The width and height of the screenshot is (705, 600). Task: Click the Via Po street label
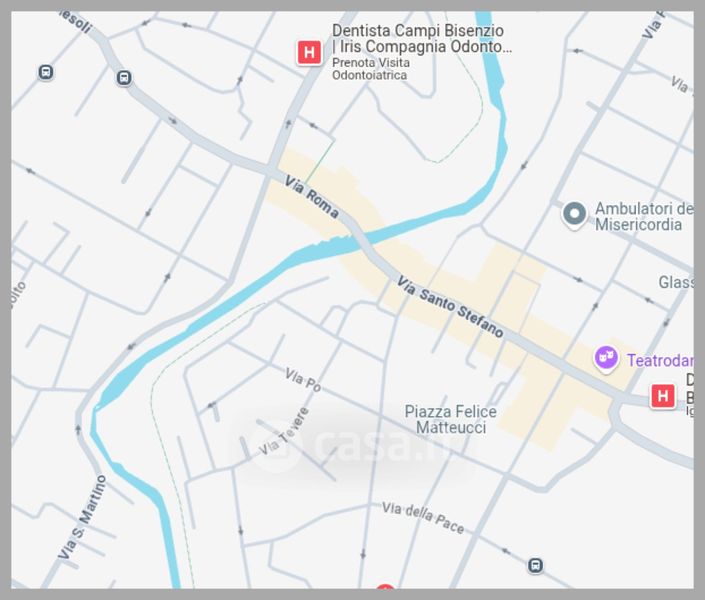click(303, 380)
